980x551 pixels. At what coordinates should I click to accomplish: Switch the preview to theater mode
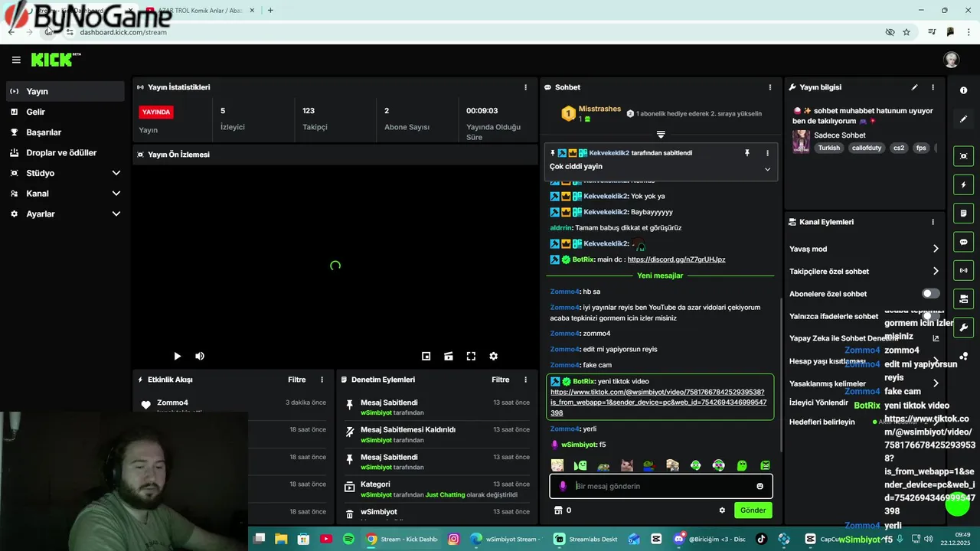(449, 356)
